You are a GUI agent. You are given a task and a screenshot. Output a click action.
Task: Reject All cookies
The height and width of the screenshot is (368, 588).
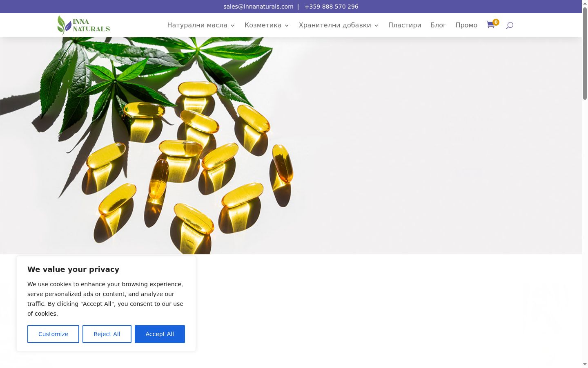tap(107, 334)
